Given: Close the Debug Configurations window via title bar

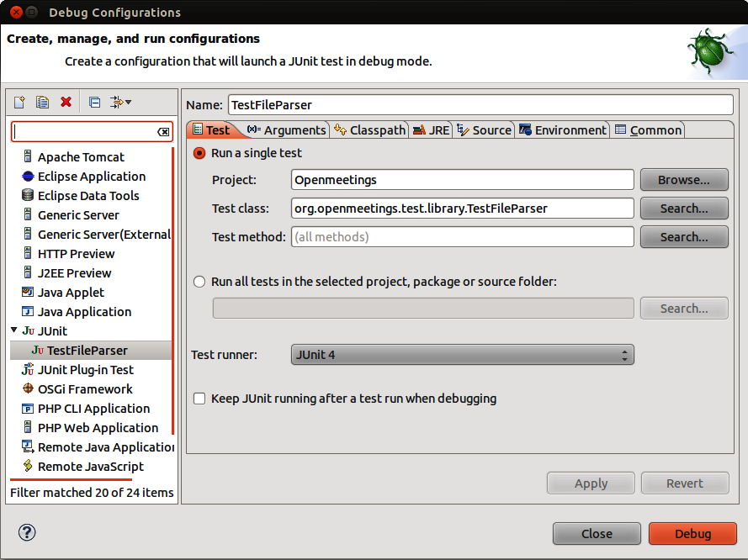Looking at the screenshot, I should (x=16, y=12).
